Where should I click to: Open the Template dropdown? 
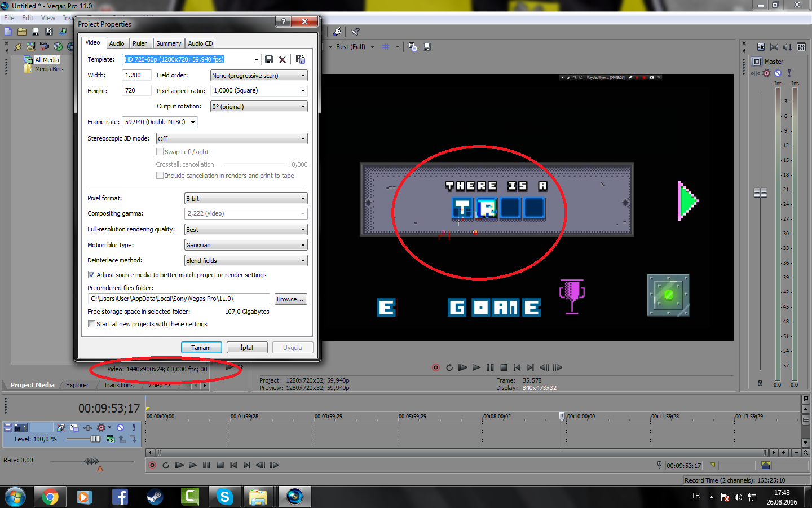[257, 59]
